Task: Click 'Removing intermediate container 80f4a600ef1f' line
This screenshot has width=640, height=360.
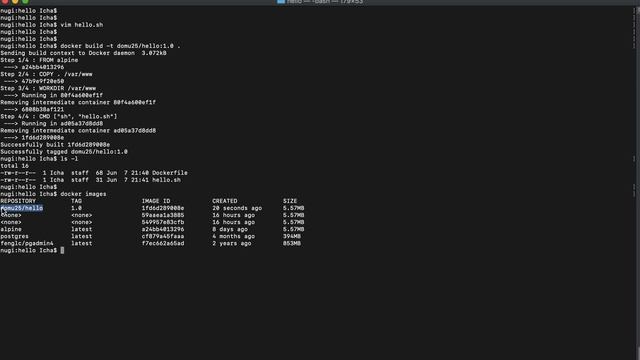Action: coord(78,102)
